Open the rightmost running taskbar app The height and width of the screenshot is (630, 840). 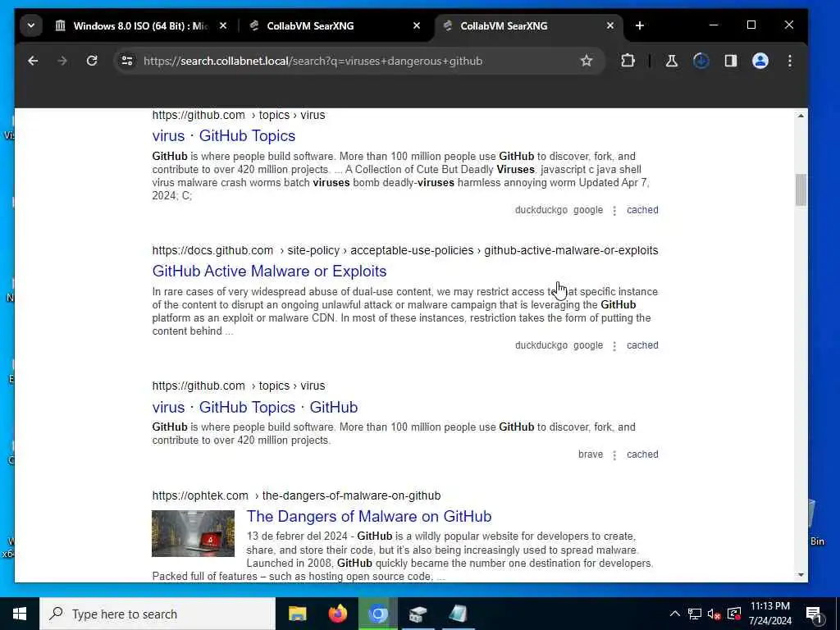coord(458,614)
